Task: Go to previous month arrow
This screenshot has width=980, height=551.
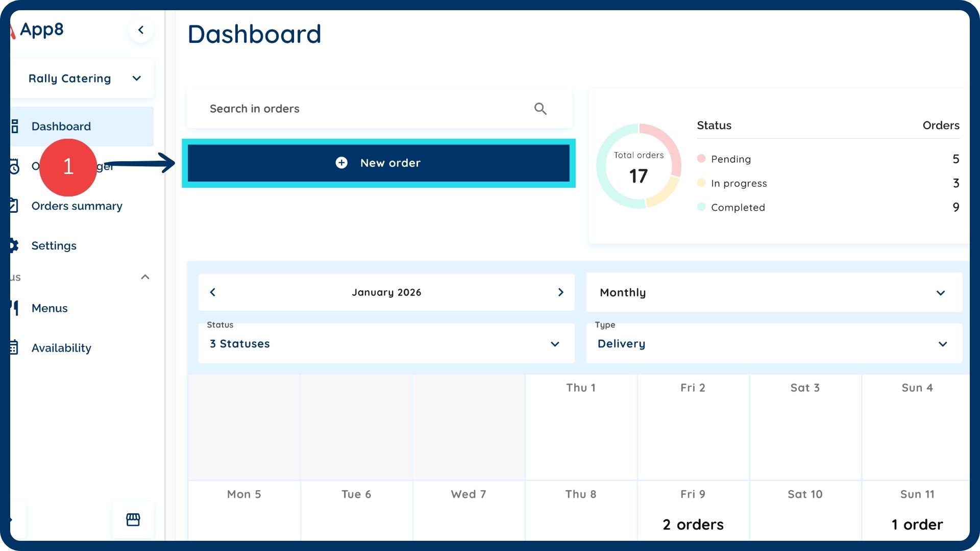Action: (x=213, y=292)
